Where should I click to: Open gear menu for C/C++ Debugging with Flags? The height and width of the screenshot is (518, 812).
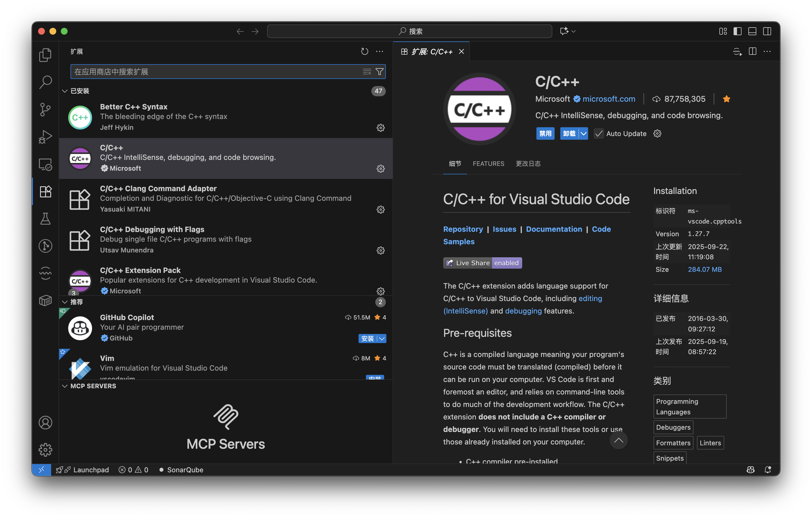381,250
